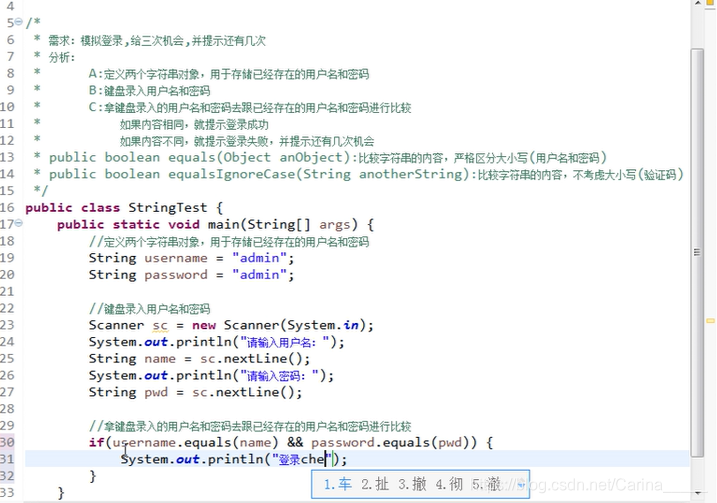Click line number 23 in gutter
717x503 pixels.
(x=7, y=325)
